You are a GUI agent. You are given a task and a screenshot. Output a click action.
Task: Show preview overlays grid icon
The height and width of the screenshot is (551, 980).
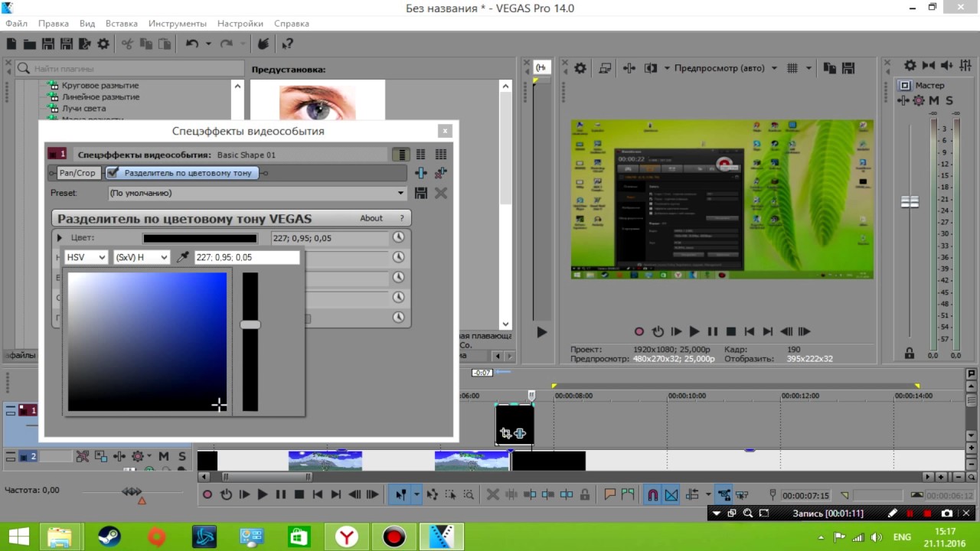coord(792,68)
